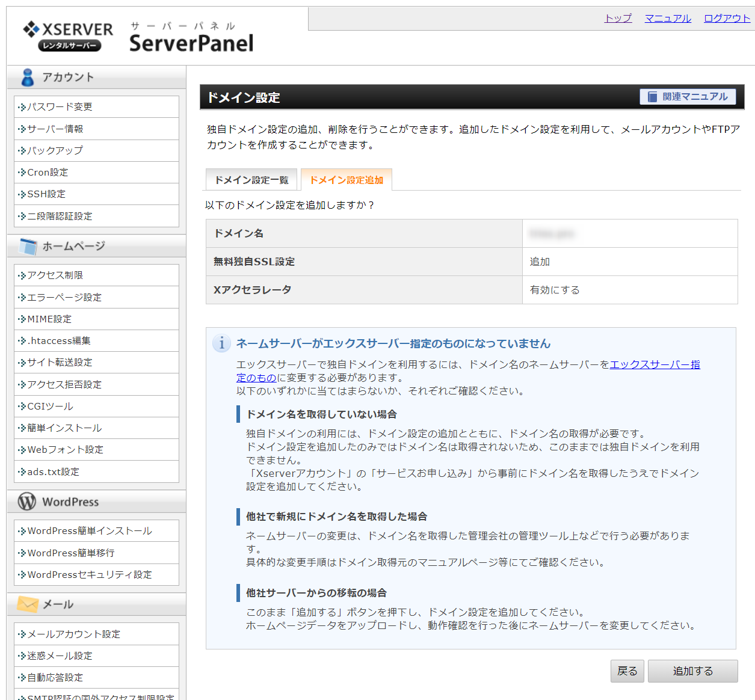Open メールアカウント設定
This screenshot has width=755, height=700.
tap(96, 634)
